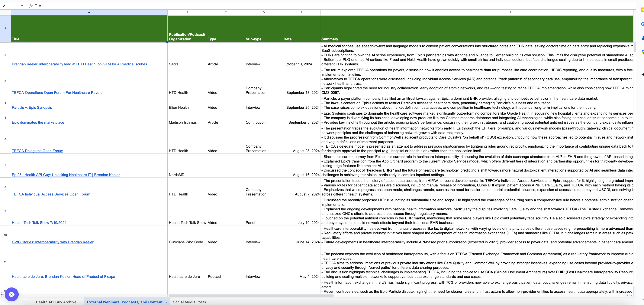
Task: Select the Contribution sub-type cell
Action: pyautogui.click(x=264, y=118)
